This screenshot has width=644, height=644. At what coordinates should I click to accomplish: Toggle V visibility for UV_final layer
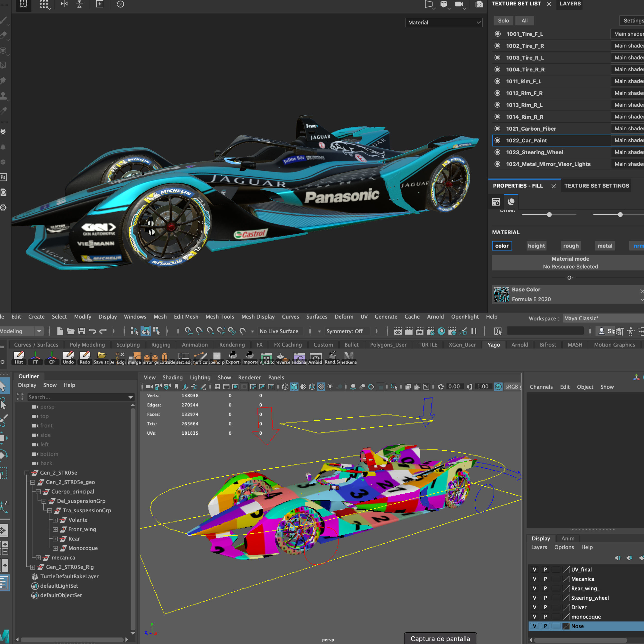pos(534,570)
